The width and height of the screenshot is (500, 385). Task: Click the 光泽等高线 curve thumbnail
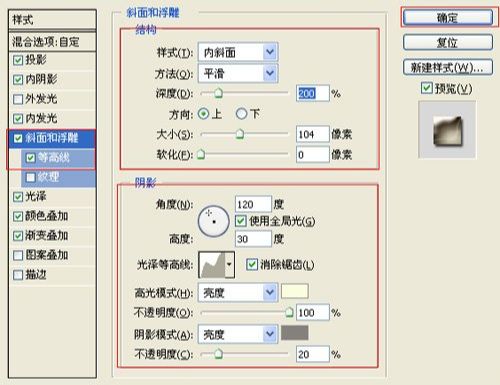click(212, 265)
